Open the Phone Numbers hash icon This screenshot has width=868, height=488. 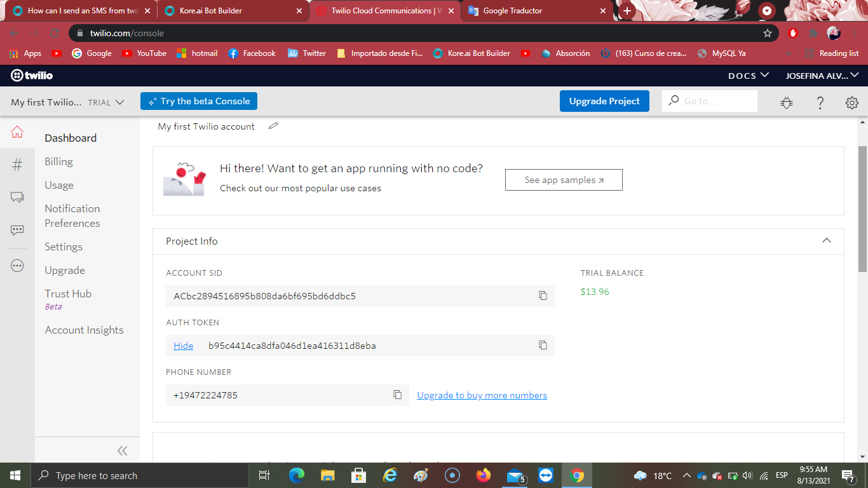click(17, 165)
